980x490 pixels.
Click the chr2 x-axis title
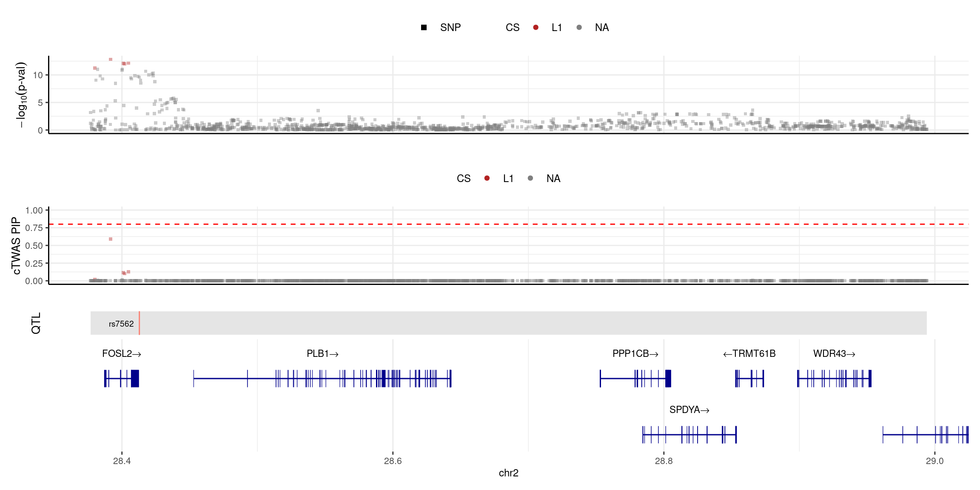[x=508, y=473]
